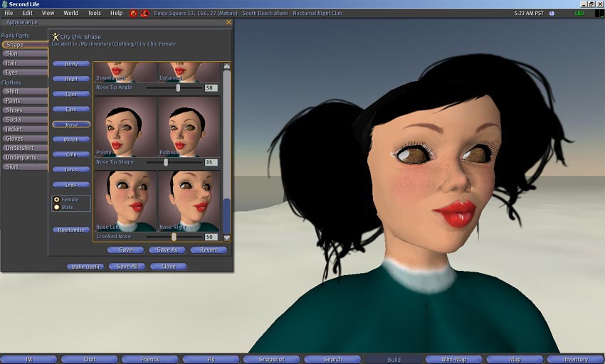Open the Inventory from the bottom toolbar
This screenshot has height=364, width=605.
coord(575,360)
